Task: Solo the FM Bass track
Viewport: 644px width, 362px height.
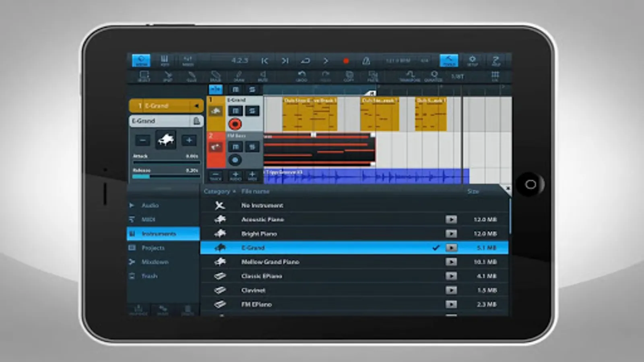Action: tap(252, 147)
